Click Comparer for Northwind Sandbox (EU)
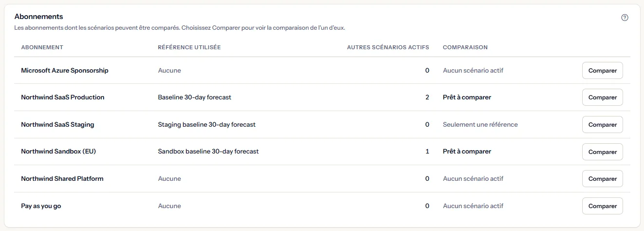 [x=603, y=152]
